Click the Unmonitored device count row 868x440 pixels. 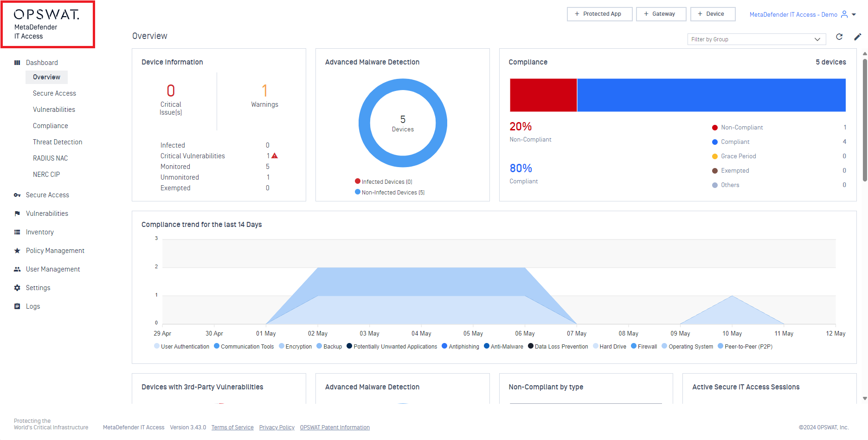pos(215,177)
